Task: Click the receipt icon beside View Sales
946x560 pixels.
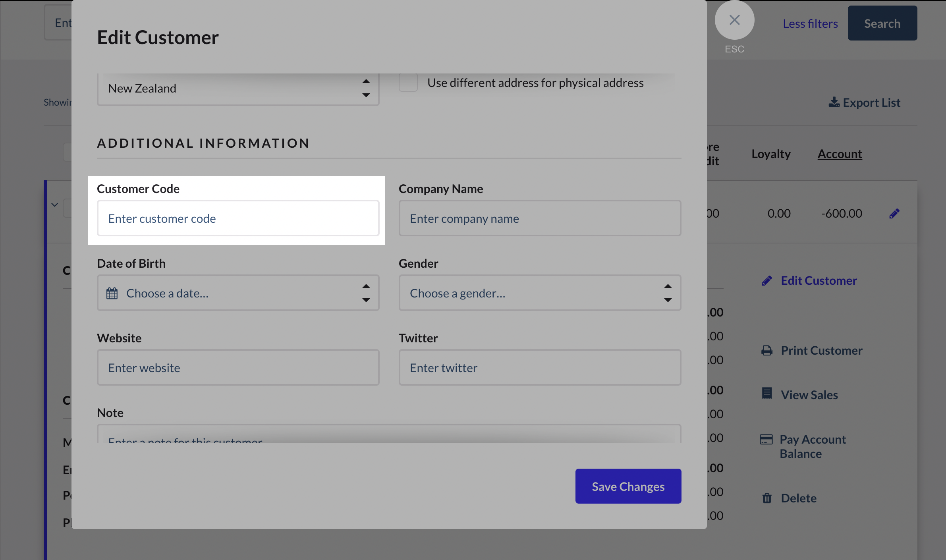Action: (x=767, y=394)
